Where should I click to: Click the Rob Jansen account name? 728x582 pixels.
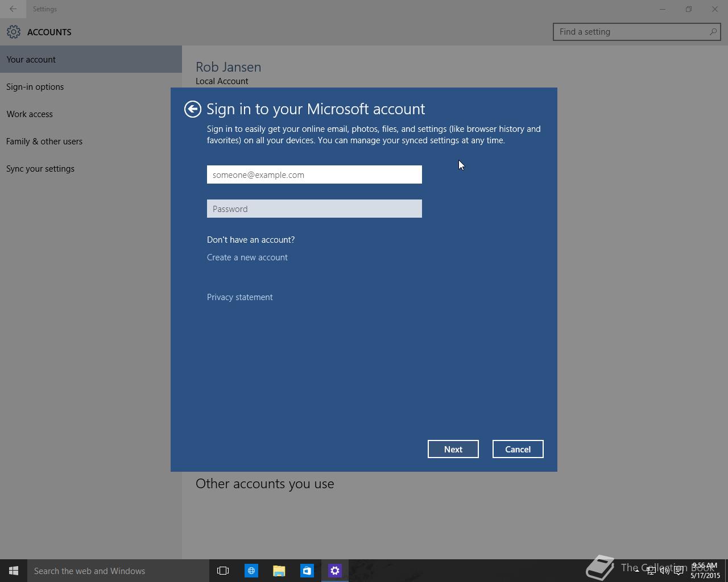229,67
